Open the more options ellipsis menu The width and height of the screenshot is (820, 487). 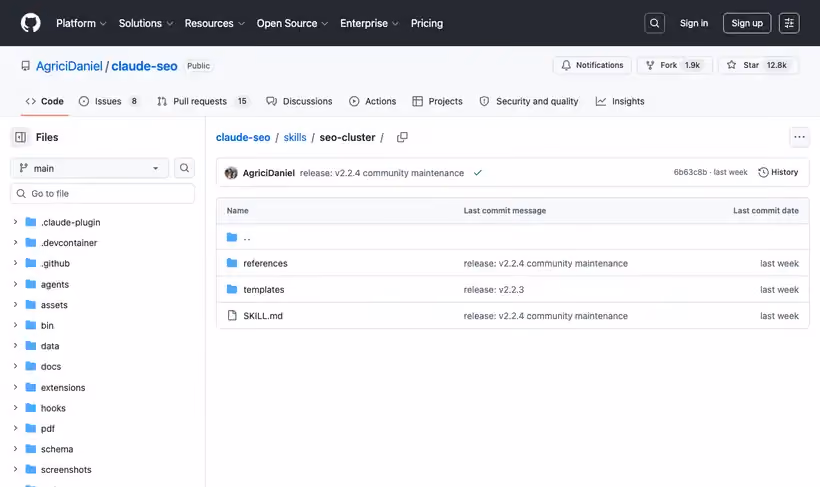799,137
